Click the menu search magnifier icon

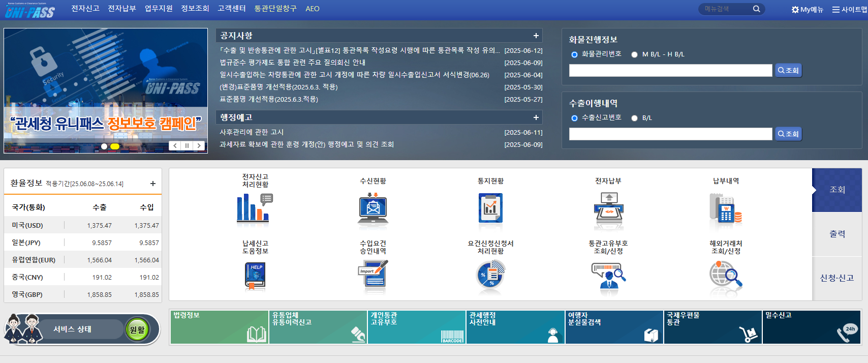(756, 9)
